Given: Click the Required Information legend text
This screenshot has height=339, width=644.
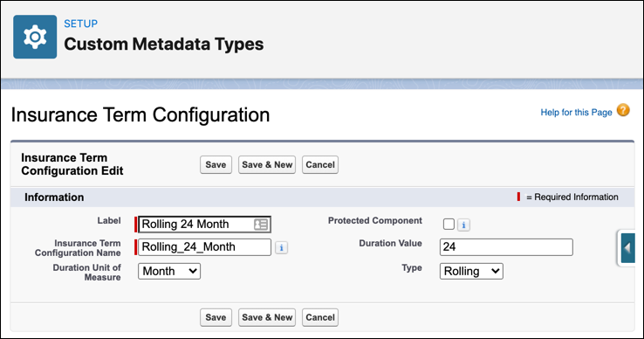Looking at the screenshot, I should [572, 197].
